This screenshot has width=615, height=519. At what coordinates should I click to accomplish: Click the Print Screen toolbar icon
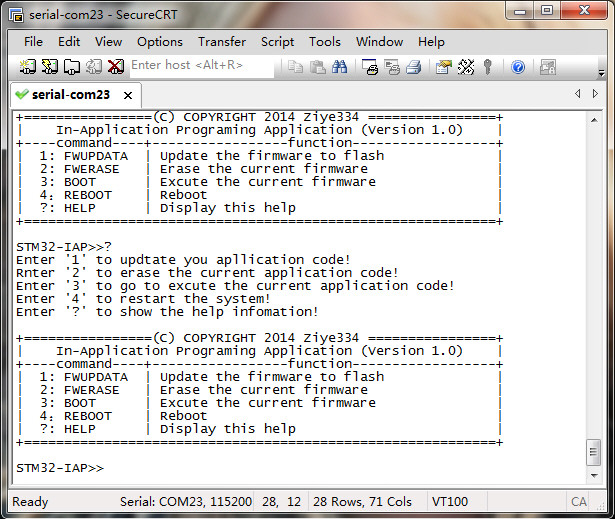click(369, 67)
